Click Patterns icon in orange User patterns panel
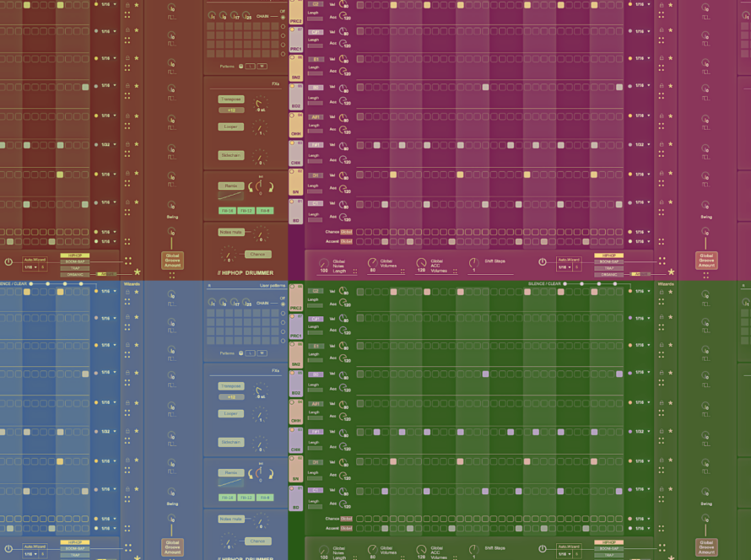This screenshot has height=560, width=751. [240, 66]
